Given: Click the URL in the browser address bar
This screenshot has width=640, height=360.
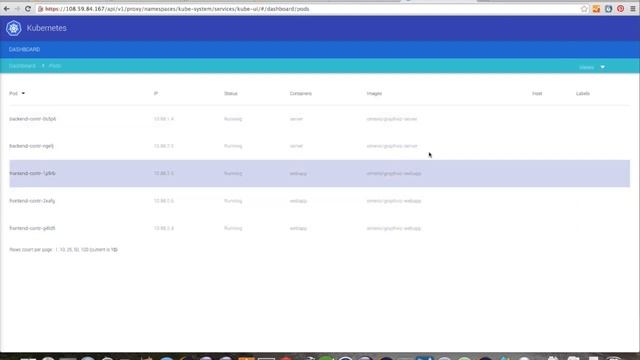Looking at the screenshot, I should [x=177, y=9].
